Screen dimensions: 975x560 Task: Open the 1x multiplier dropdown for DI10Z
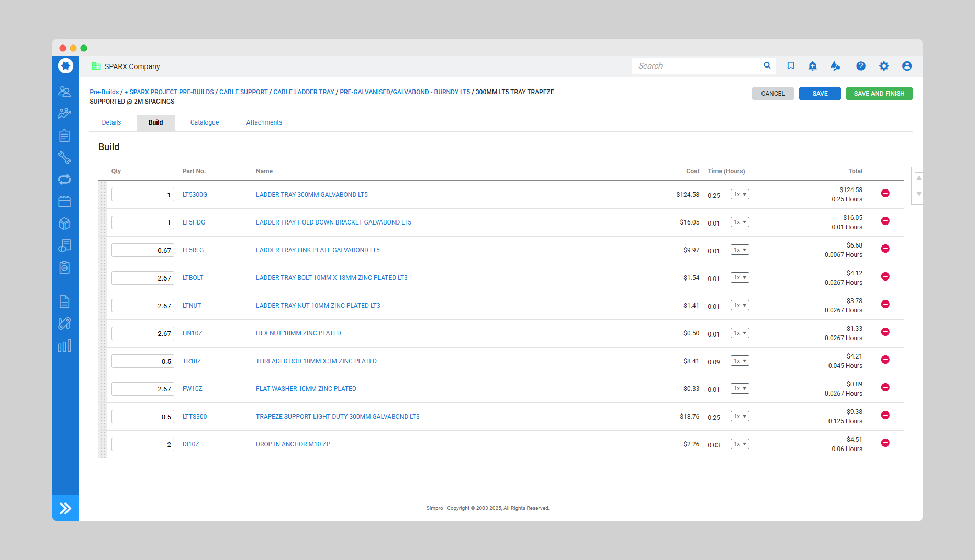pyautogui.click(x=739, y=444)
